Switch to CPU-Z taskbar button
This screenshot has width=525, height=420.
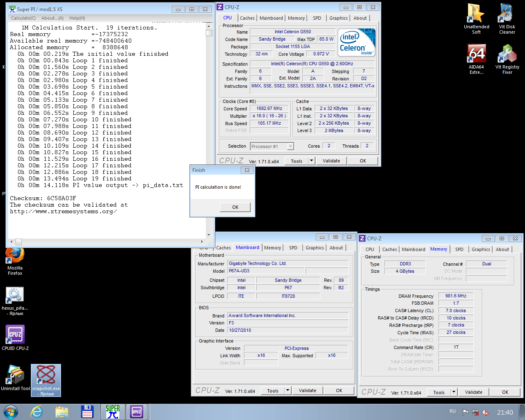(137, 412)
